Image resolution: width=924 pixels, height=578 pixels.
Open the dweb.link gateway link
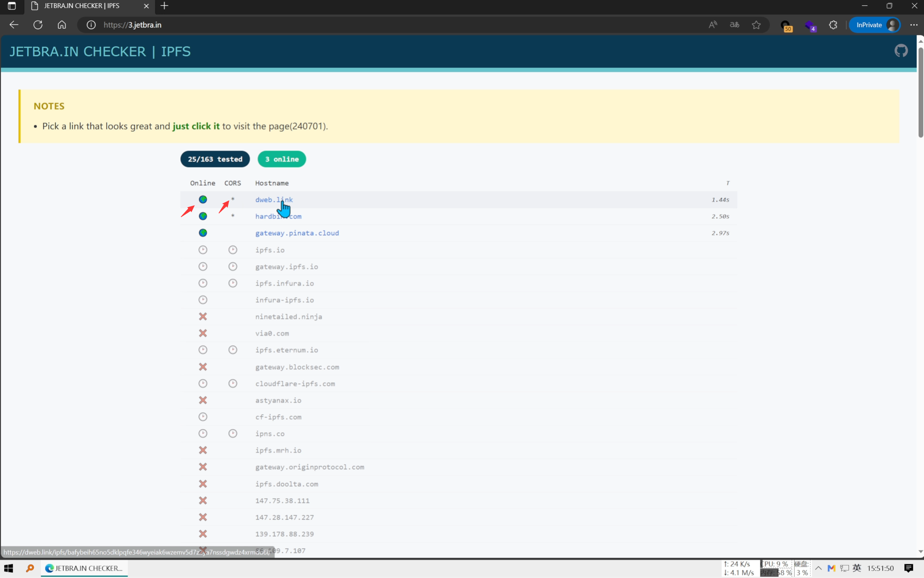274,200
